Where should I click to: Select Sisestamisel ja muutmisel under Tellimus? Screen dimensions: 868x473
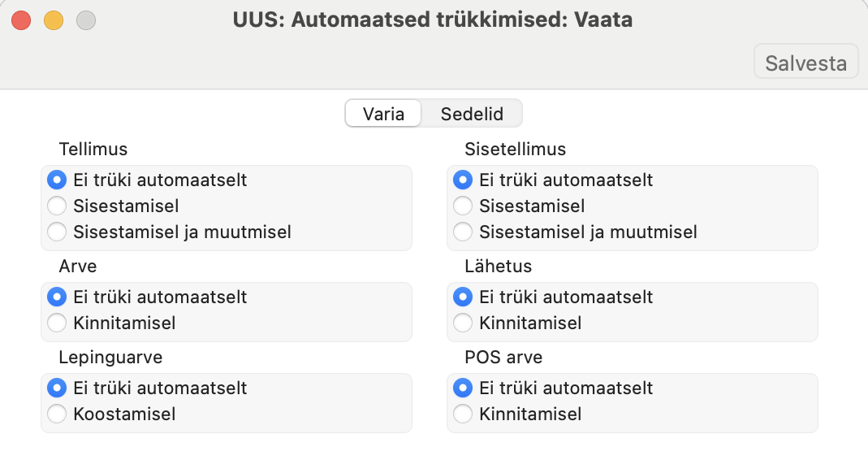point(57,232)
